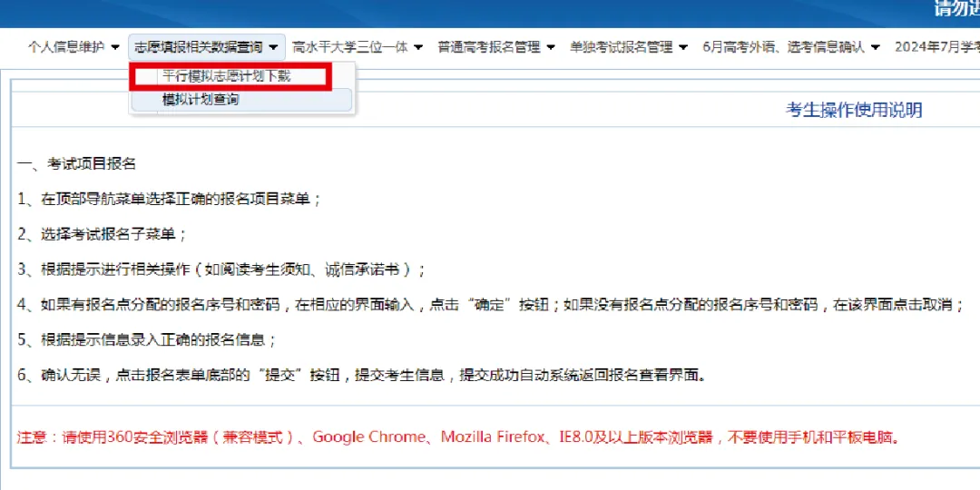Click the arrow beside 个人信息维护

pyautogui.click(x=114, y=47)
